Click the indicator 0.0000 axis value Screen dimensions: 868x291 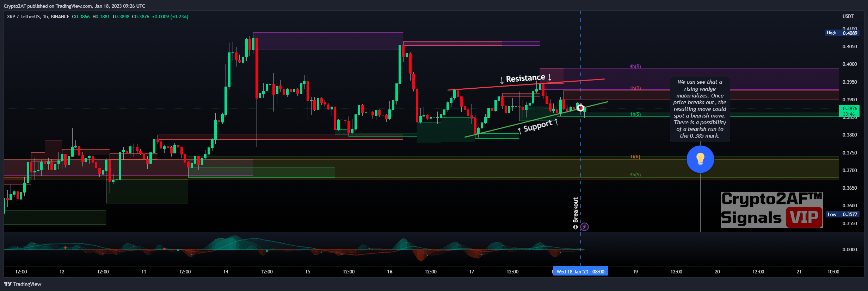(850, 249)
